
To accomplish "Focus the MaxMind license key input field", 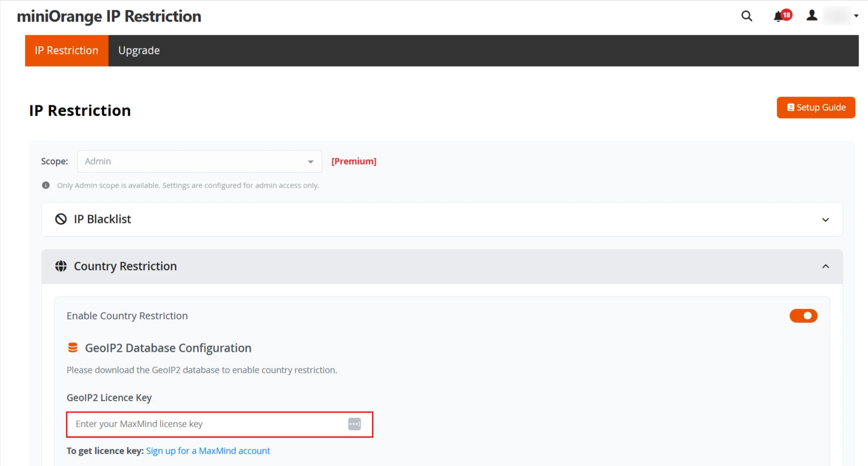I will (x=220, y=424).
